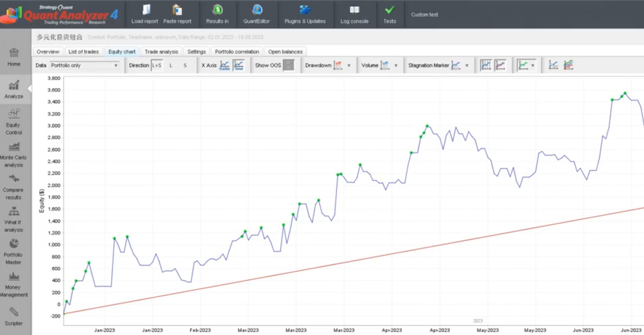
Task: Click the Stagnation Marker icon
Action: click(456, 66)
